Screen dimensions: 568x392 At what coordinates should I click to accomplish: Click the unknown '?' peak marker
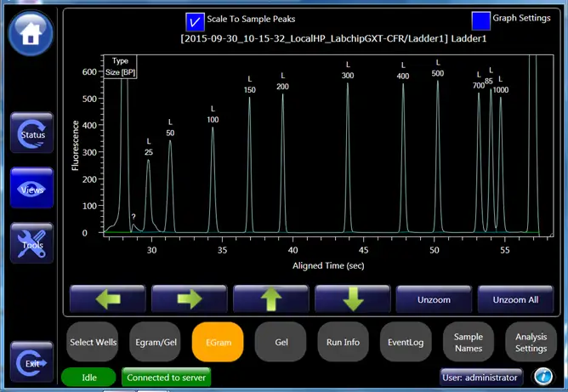coord(133,217)
